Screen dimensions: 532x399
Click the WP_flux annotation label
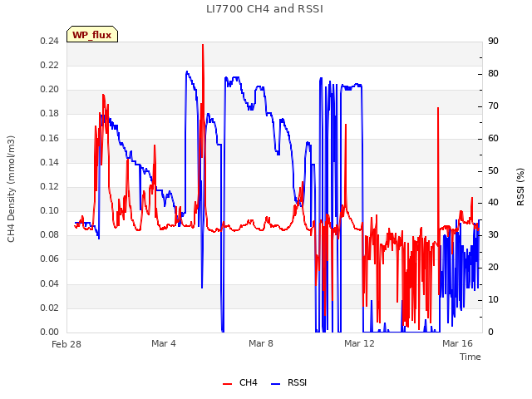click(x=92, y=34)
